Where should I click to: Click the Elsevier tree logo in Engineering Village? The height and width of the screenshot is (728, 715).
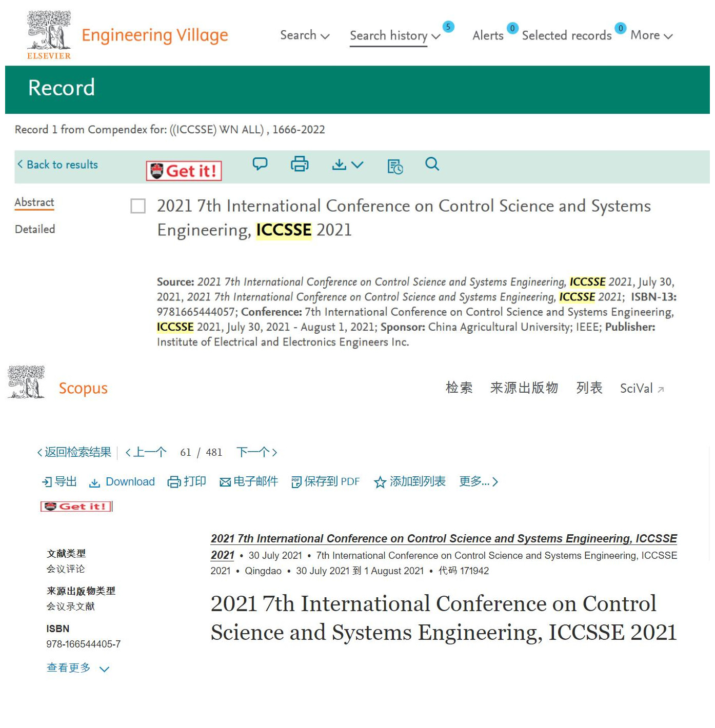point(49,35)
